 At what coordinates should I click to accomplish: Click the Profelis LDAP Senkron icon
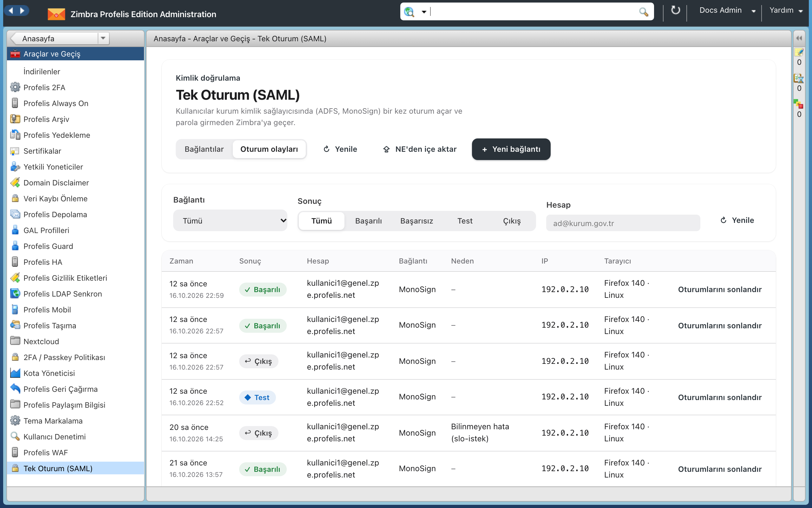pos(15,294)
